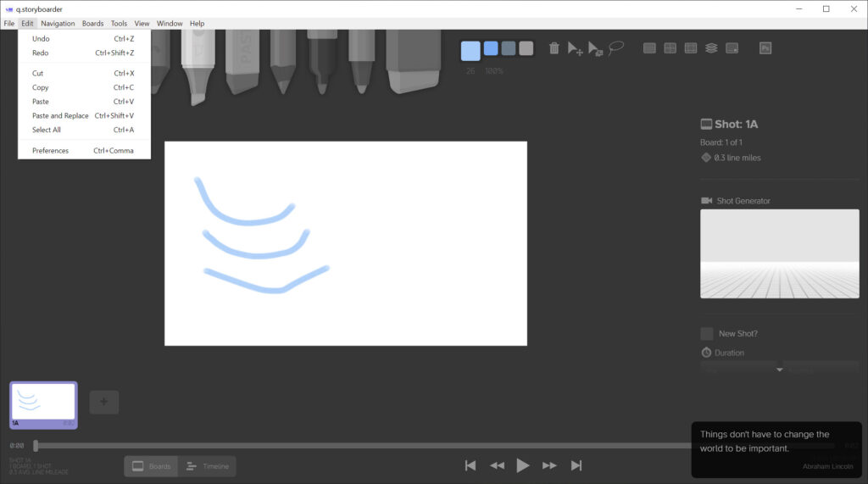Select the eraser tool
Image resolution: width=868 pixels, height=484 pixels.
[x=414, y=61]
